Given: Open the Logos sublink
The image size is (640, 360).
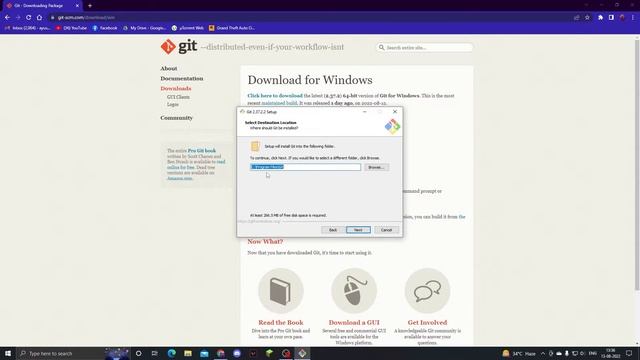Looking at the screenshot, I should click(x=173, y=104).
